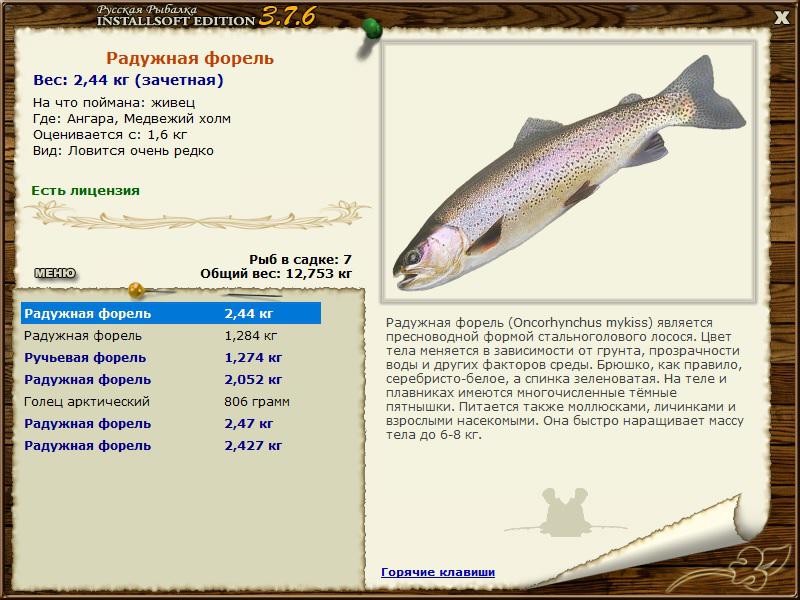
Task: Open the Горячие клавиши link
Action: (x=438, y=572)
